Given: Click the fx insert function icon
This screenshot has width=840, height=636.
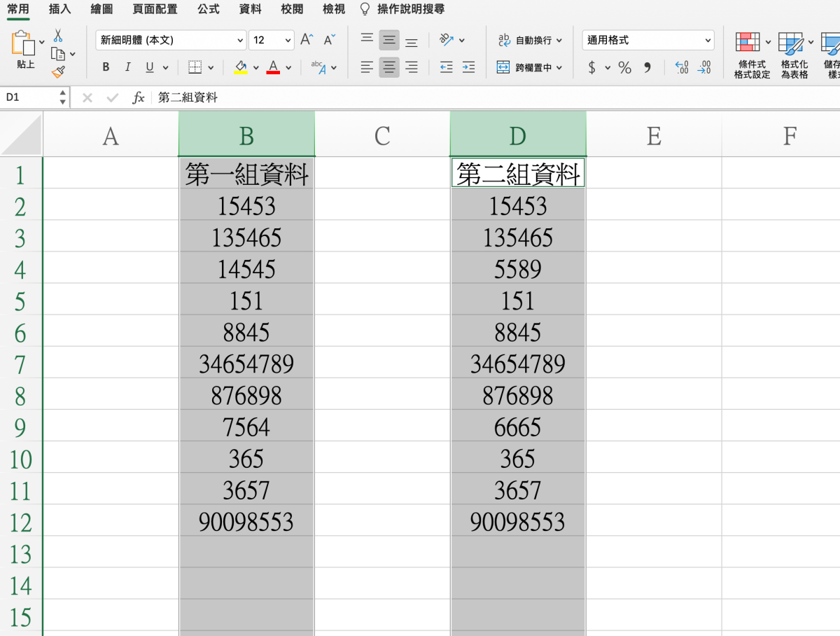Looking at the screenshot, I should click(139, 97).
